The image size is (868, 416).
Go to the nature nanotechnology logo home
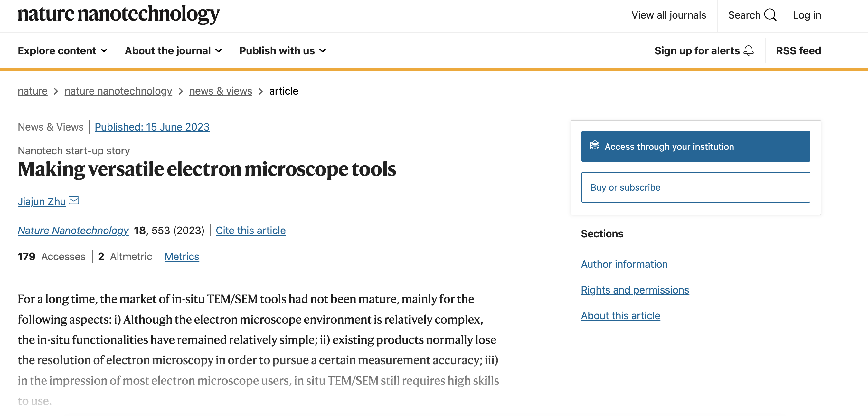118,14
